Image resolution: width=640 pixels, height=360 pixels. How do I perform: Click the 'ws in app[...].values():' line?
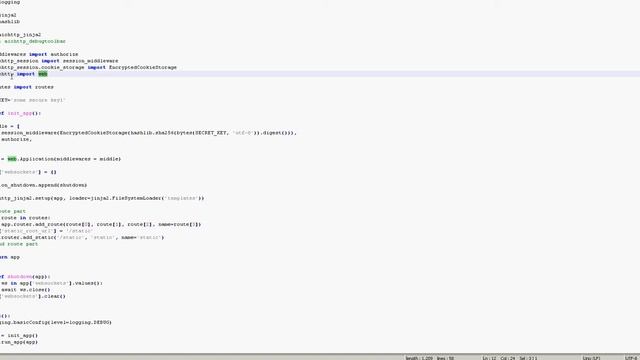[x=52, y=283]
